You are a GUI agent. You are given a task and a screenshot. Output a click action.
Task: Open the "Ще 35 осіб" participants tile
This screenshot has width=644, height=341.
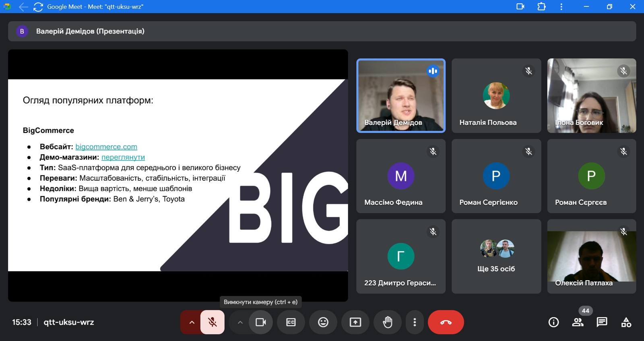496,256
